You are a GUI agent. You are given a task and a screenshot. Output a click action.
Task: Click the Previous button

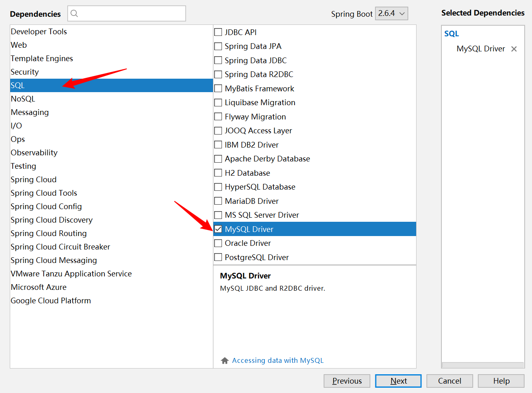click(x=347, y=381)
